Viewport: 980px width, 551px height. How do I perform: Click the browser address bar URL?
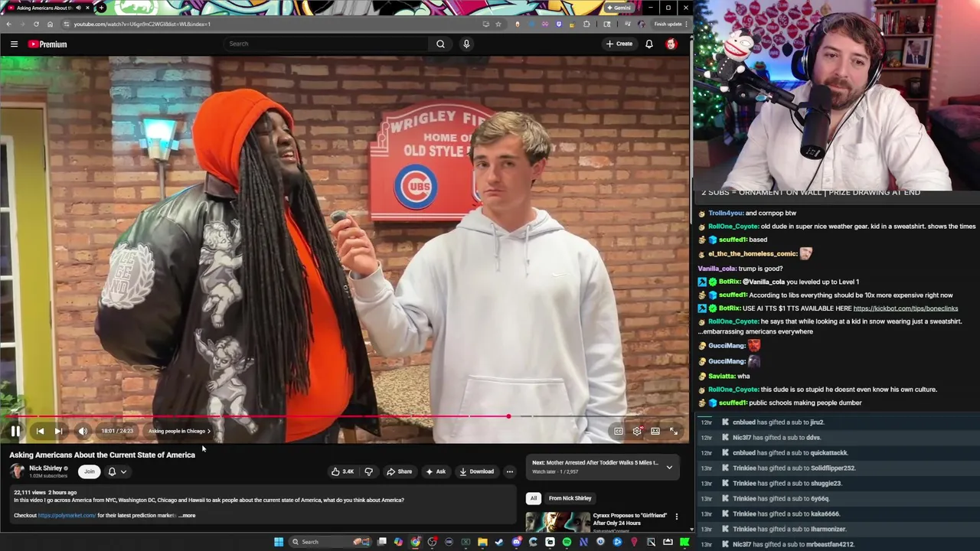pyautogui.click(x=142, y=24)
